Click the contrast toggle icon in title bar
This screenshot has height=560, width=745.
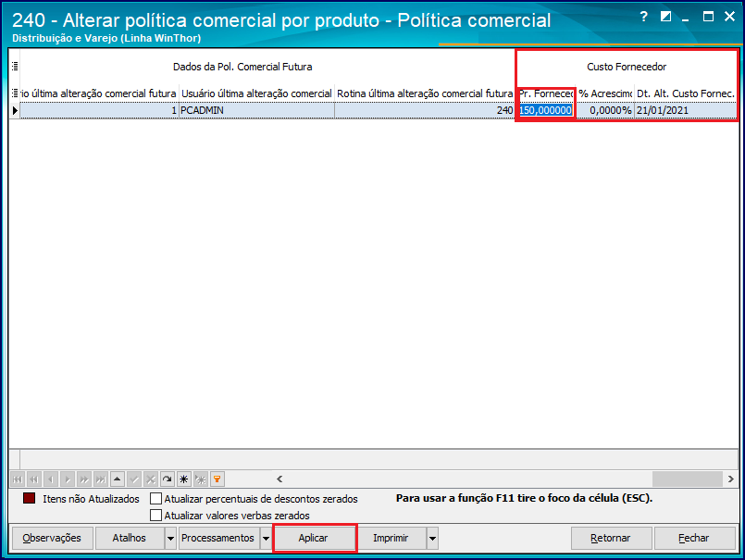click(665, 17)
